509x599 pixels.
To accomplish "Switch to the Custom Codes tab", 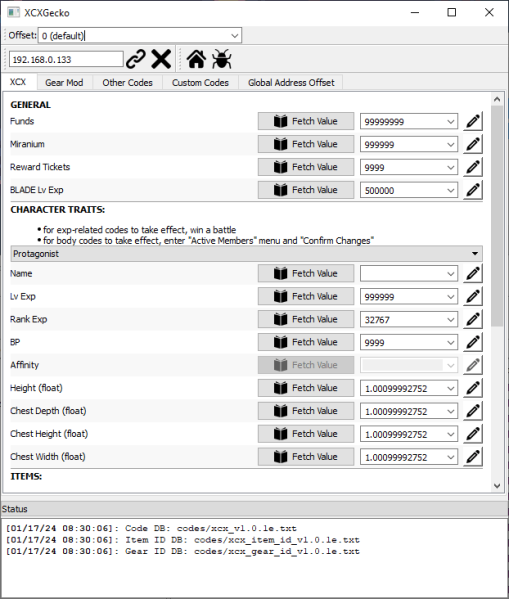I will [200, 83].
